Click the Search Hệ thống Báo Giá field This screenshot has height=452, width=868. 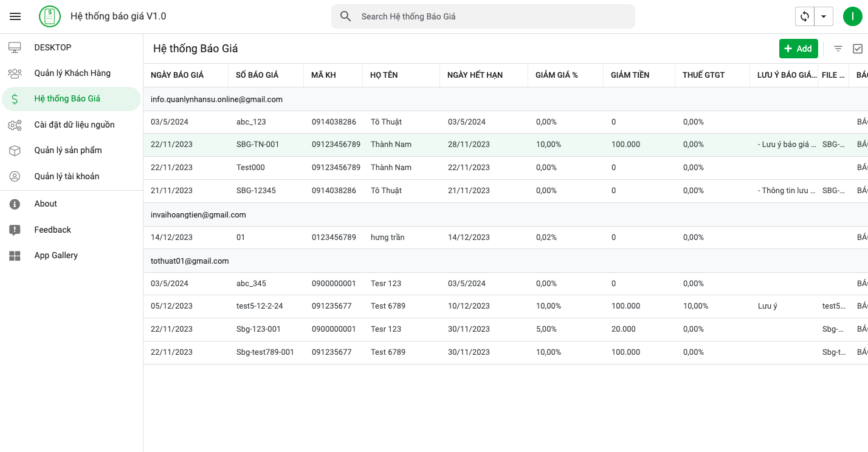[x=483, y=16]
